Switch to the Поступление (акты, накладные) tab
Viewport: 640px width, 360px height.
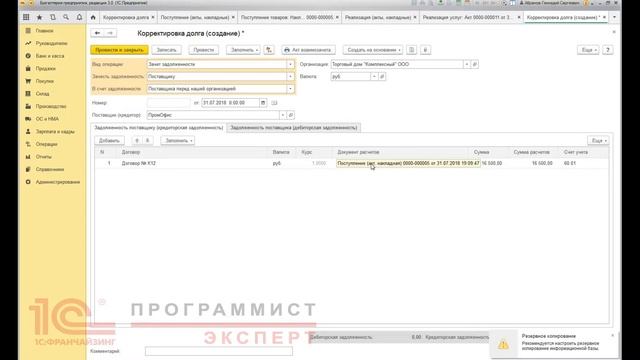tap(195, 18)
